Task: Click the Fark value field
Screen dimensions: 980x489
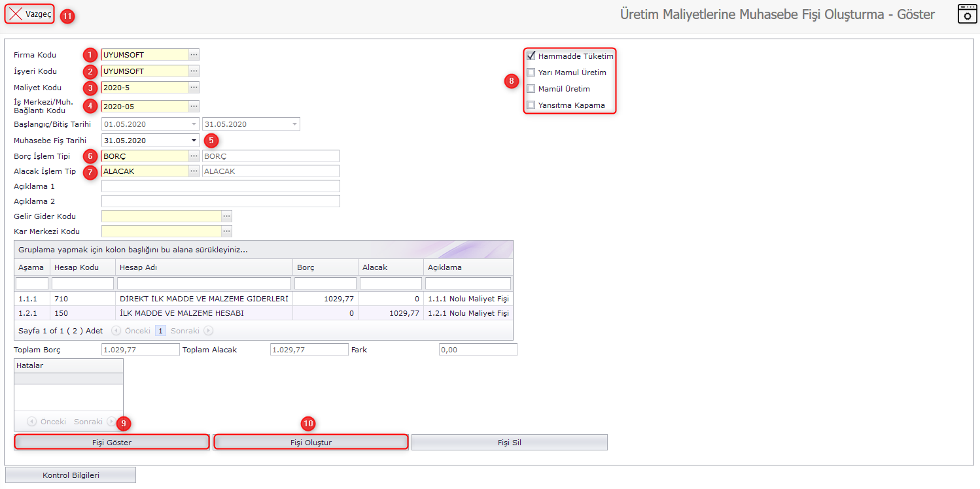Action: (478, 350)
